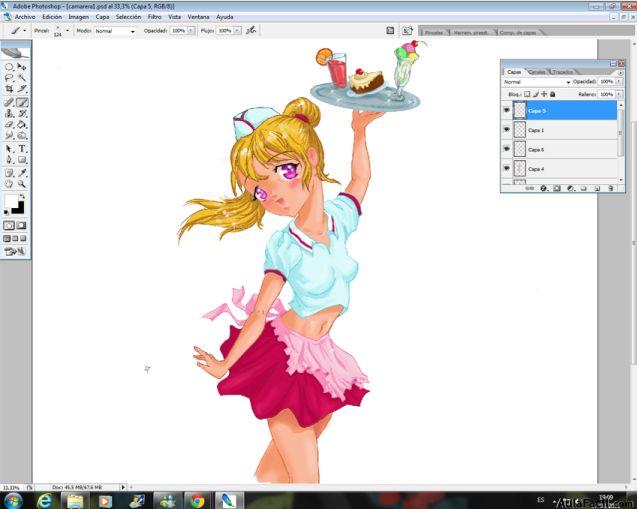Open the Brushes palette toggle icon
This screenshot has width=637, height=509.
point(390,30)
